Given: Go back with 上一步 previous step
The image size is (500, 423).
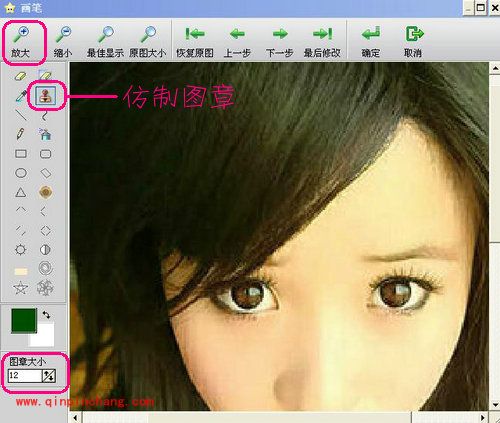Looking at the screenshot, I should click(x=237, y=42).
